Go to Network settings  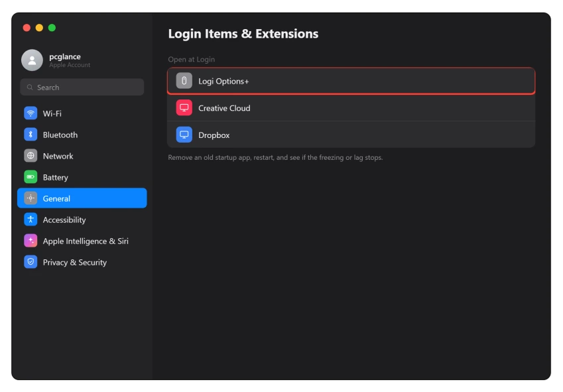point(82,156)
